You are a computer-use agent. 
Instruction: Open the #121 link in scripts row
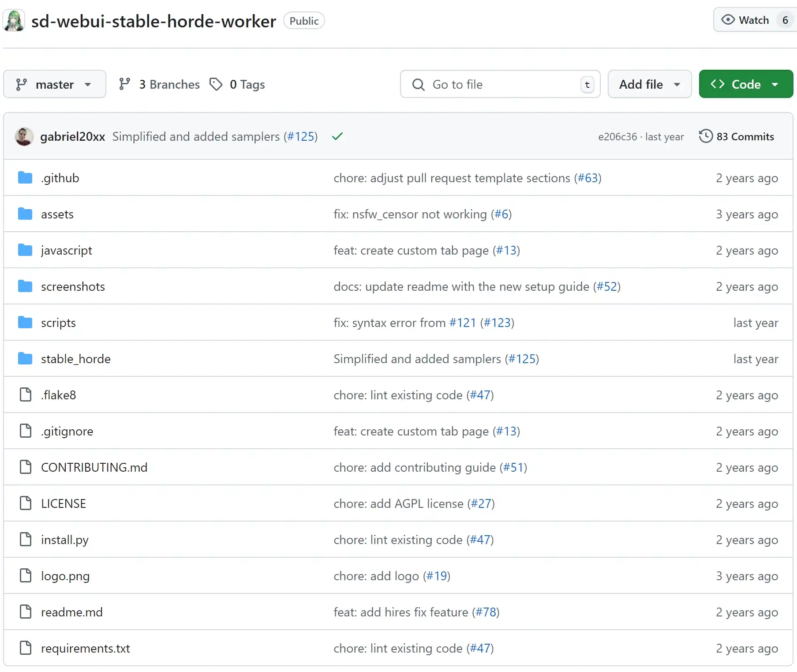coord(463,323)
